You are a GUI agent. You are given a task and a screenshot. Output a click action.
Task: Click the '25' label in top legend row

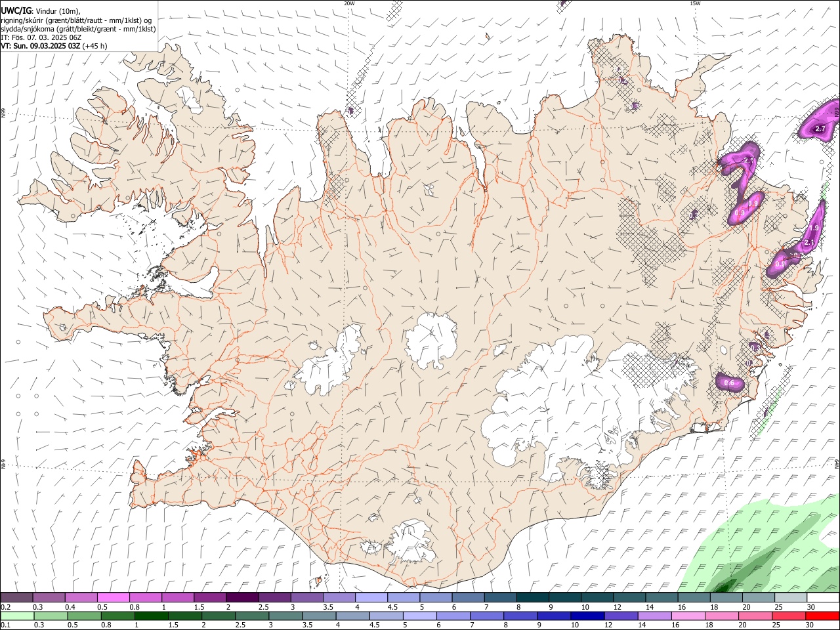click(778, 607)
